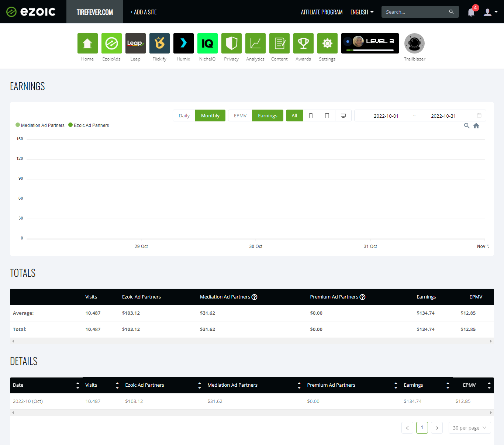Open the Analytics chart icon
This screenshot has width=504, height=445.
(x=255, y=43)
